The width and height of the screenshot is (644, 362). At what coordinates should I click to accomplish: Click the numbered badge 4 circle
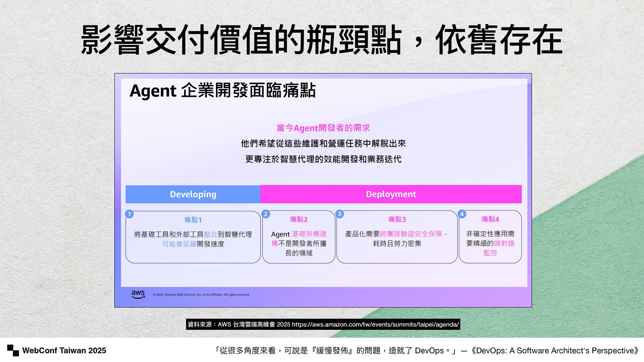tap(462, 214)
